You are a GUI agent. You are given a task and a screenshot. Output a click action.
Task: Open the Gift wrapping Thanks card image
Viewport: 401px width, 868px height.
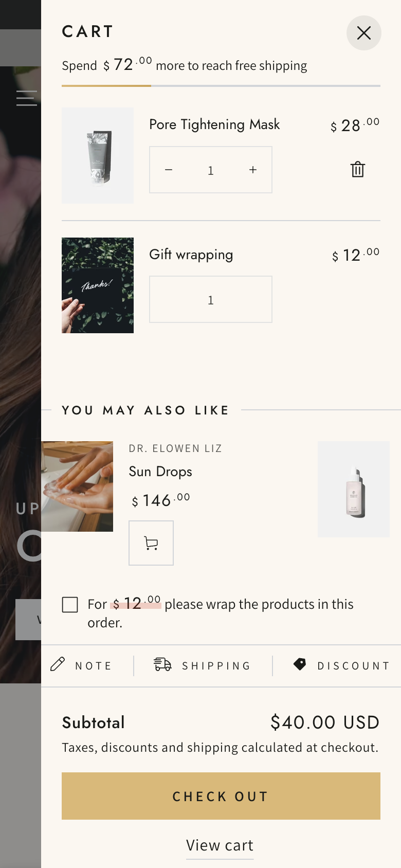click(98, 285)
